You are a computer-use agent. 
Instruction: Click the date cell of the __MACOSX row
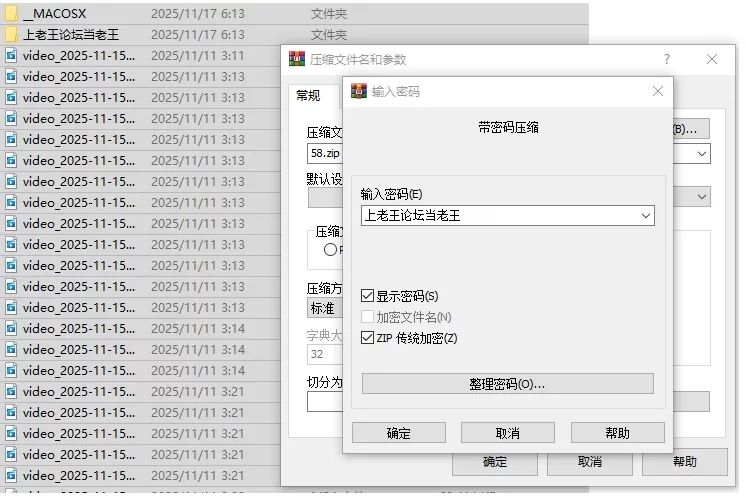click(197, 14)
